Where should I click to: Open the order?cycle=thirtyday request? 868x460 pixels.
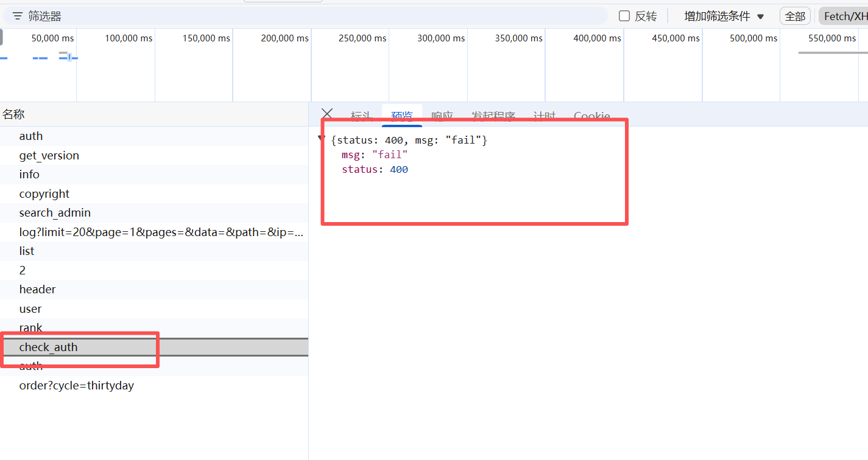[76, 386]
